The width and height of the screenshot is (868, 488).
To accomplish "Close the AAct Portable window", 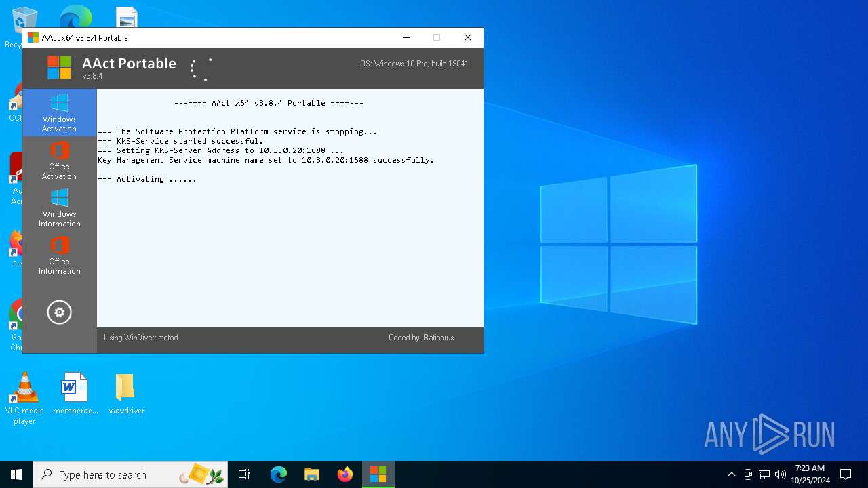I will pyautogui.click(x=468, y=37).
